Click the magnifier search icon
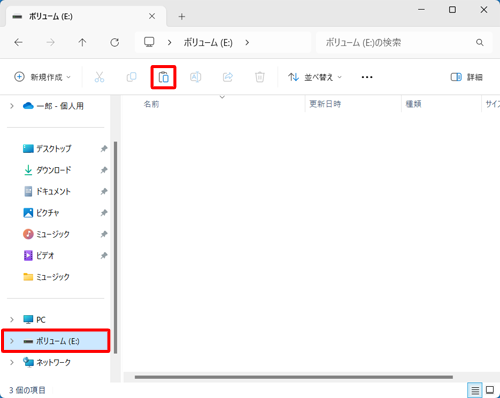Image resolution: width=500 pixels, height=398 pixels. (x=480, y=43)
